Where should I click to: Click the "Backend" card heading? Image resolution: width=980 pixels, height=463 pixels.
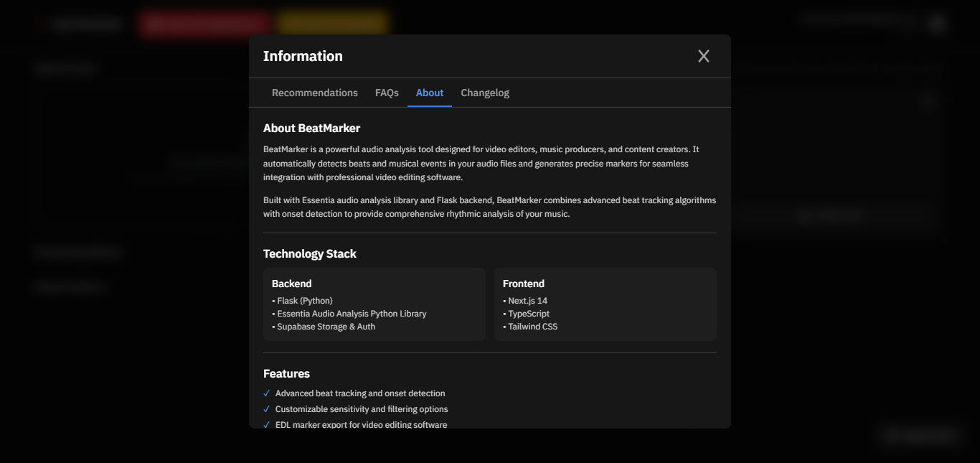(x=291, y=284)
